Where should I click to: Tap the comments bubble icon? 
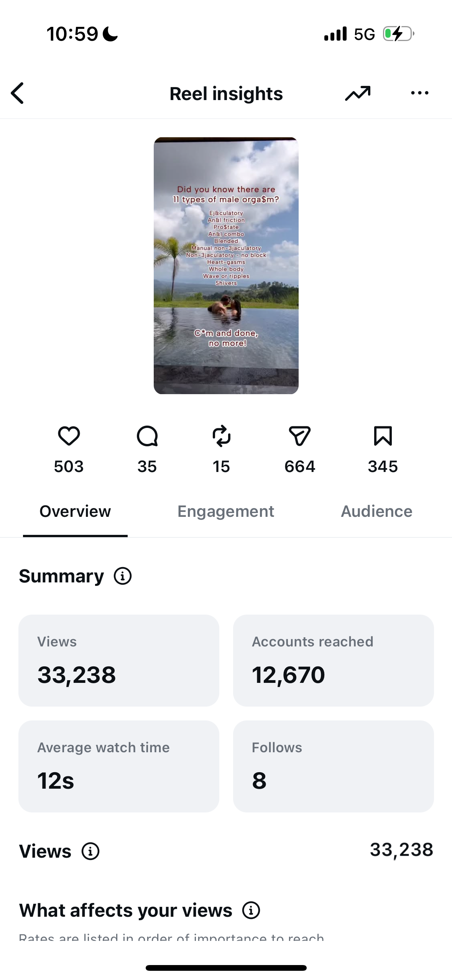(147, 436)
